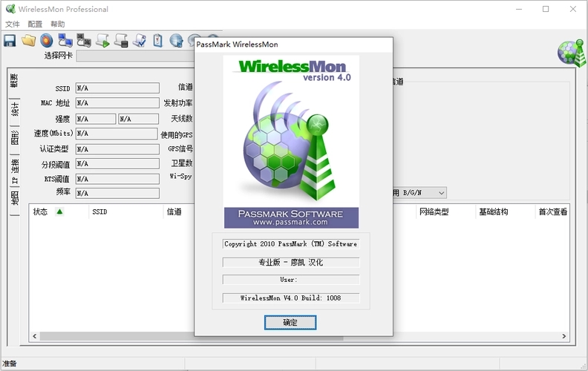The height and width of the screenshot is (371, 588).
Task: Open the 配置 menu
Action: pos(35,24)
